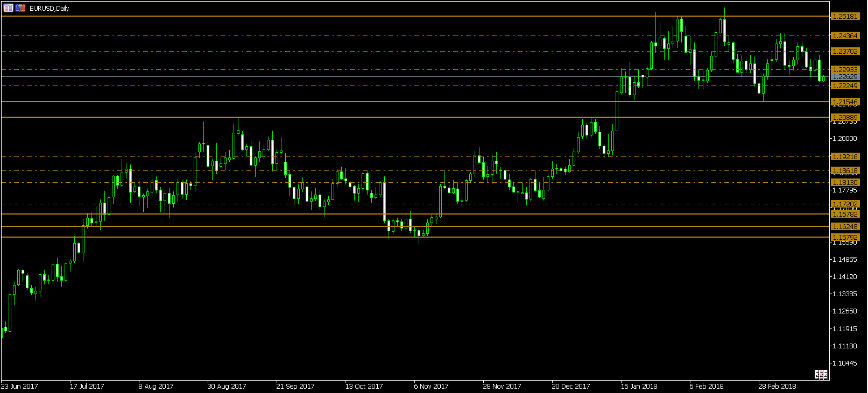Image resolution: width=868 pixels, height=393 pixels.
Task: Click the 1.20889 price level label
Action: pos(845,117)
